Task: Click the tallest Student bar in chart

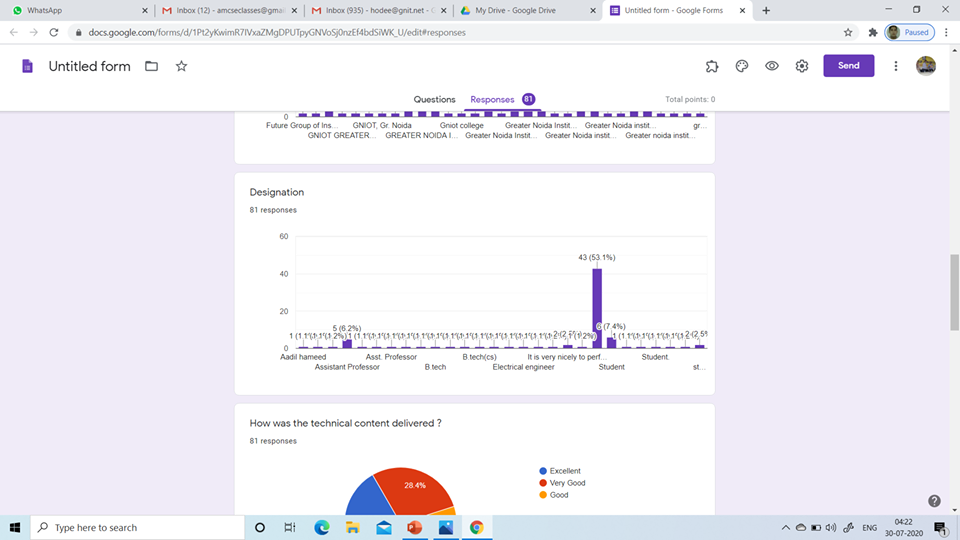Action: tap(597, 308)
